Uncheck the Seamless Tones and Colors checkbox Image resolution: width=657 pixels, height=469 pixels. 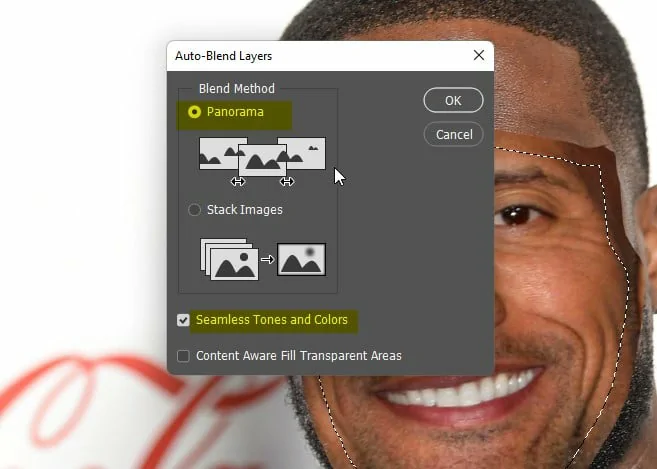click(183, 320)
